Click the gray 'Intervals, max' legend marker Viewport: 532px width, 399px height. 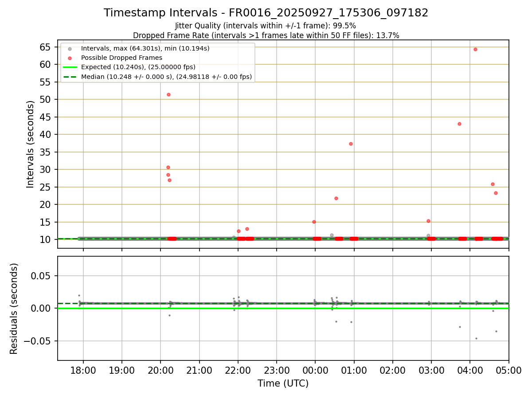point(70,48)
